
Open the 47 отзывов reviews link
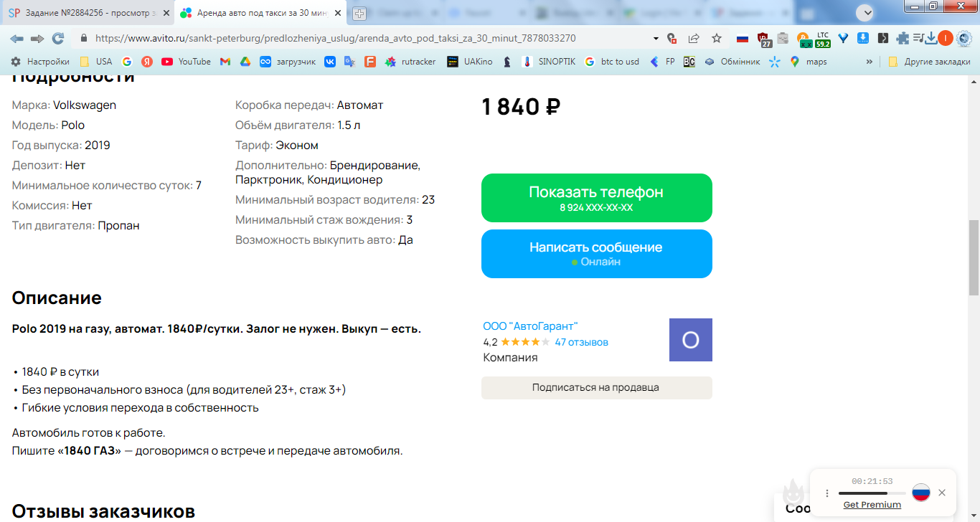coord(582,342)
